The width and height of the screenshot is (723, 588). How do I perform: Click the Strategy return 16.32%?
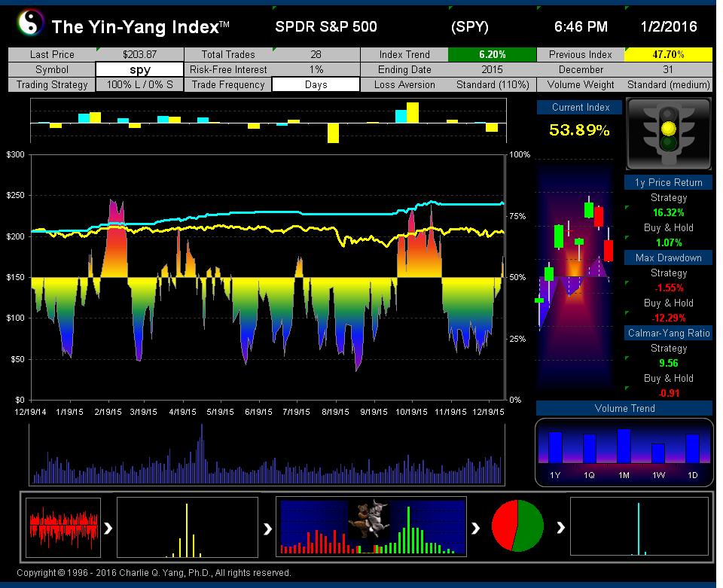pos(669,213)
